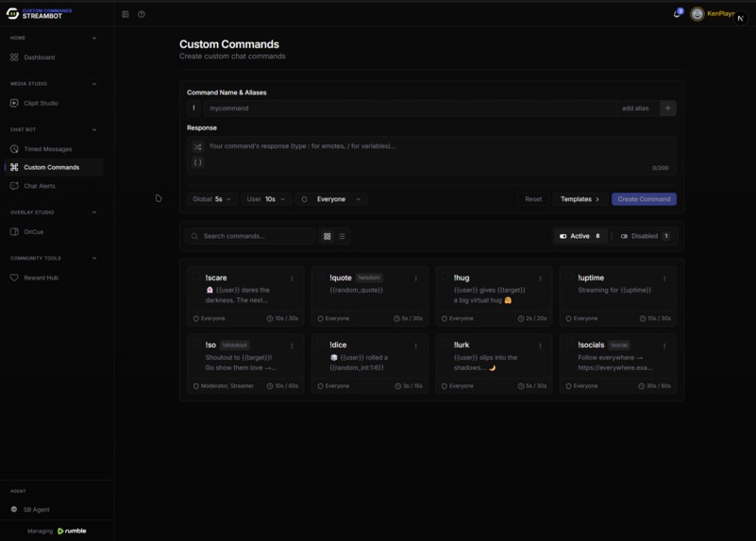Screen dimensions: 756x541
Task: Show Active commands filter
Action: click(580, 236)
